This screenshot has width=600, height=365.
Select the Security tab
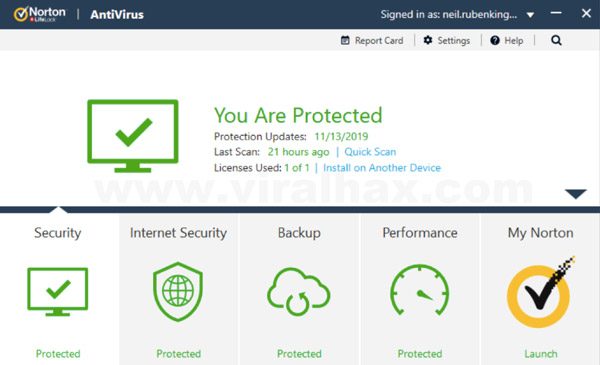pos(58,233)
